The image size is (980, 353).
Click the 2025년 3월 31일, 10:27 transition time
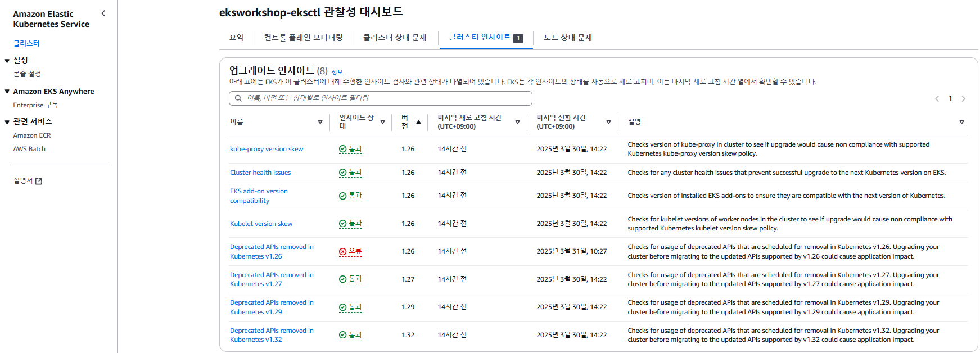click(572, 251)
